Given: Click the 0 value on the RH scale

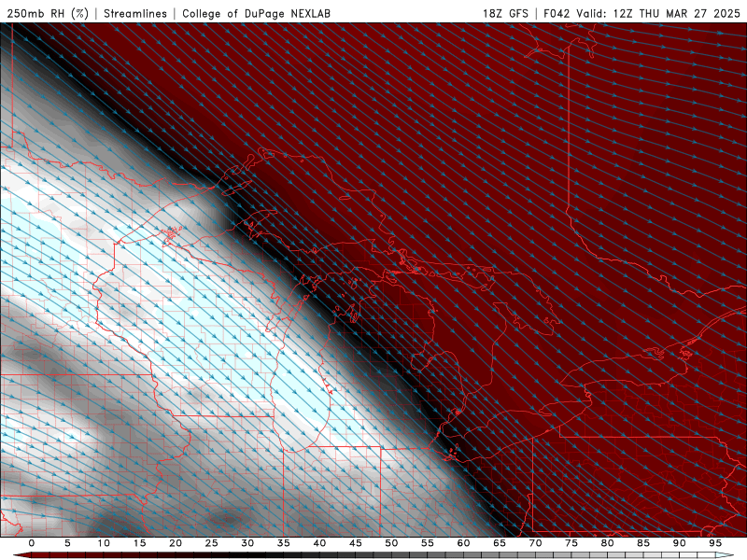Looking at the screenshot, I should coord(32,543).
